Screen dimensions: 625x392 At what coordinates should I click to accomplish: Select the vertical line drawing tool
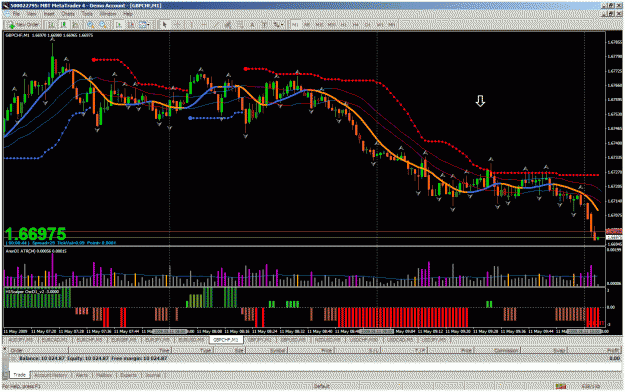[x=190, y=25]
